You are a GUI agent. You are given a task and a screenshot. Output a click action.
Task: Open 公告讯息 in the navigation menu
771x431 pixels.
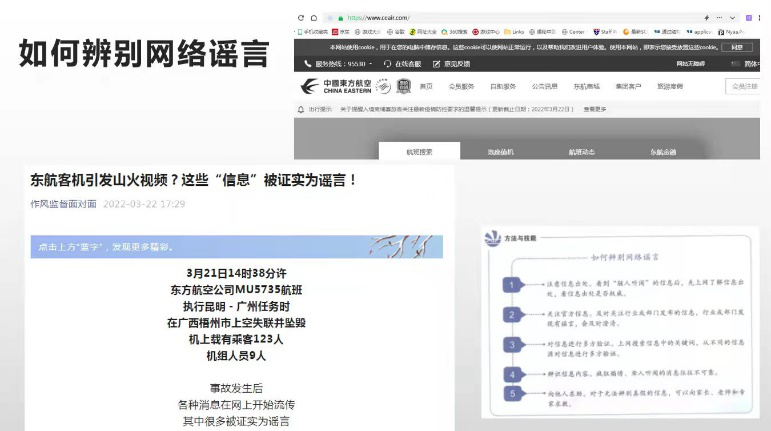(544, 86)
